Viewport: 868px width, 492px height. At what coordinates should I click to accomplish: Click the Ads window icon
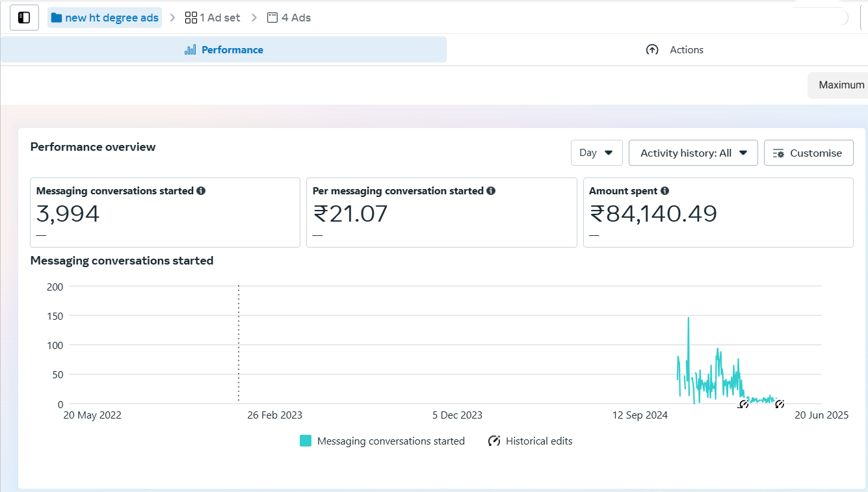tap(272, 18)
